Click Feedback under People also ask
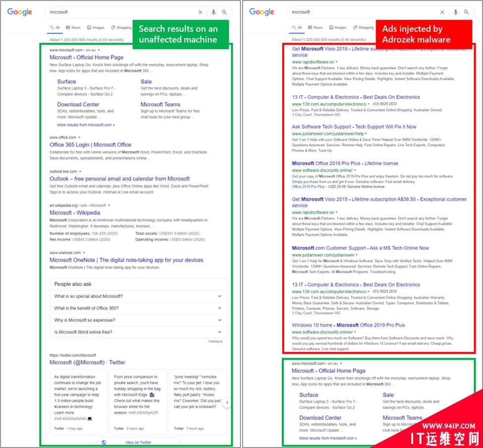This screenshot has width=483, height=448. pos(215,341)
